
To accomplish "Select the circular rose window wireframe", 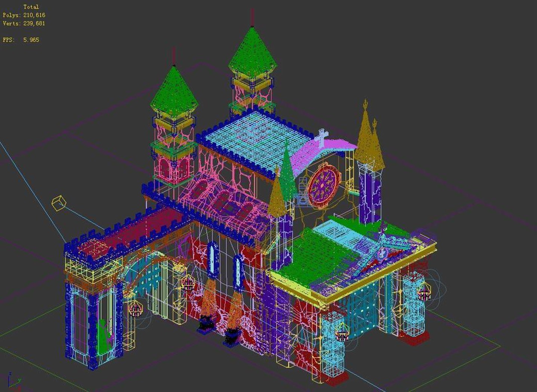I will tap(322, 186).
